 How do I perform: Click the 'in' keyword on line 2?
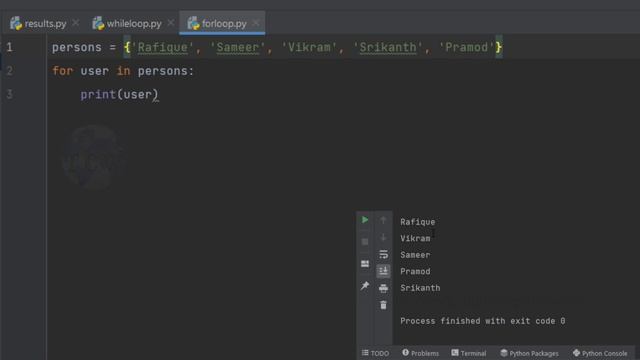point(123,71)
